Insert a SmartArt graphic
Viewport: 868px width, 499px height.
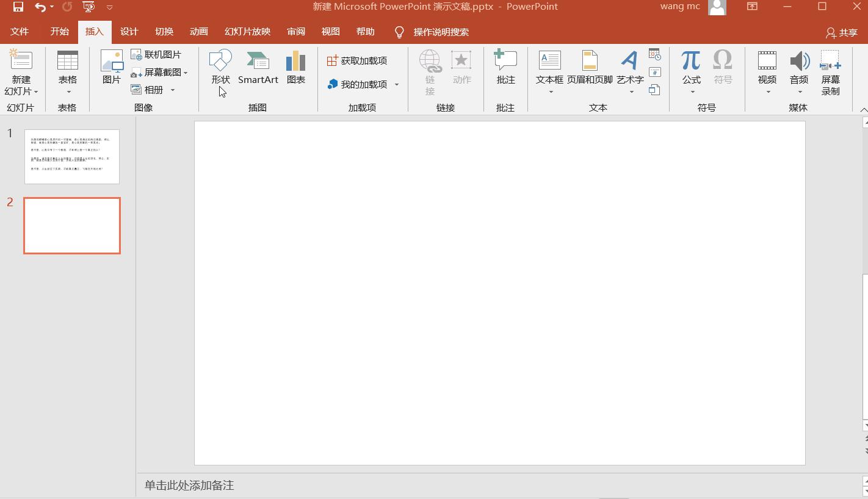click(258, 67)
